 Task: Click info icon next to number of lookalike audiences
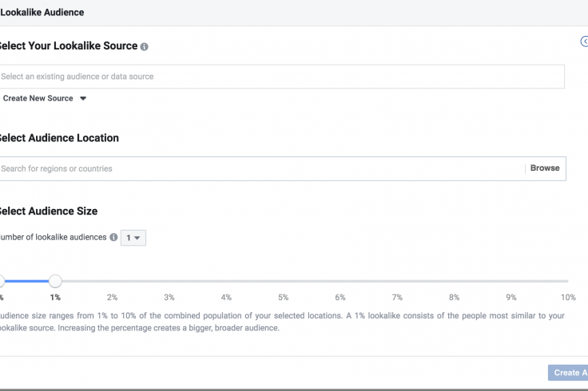point(113,237)
